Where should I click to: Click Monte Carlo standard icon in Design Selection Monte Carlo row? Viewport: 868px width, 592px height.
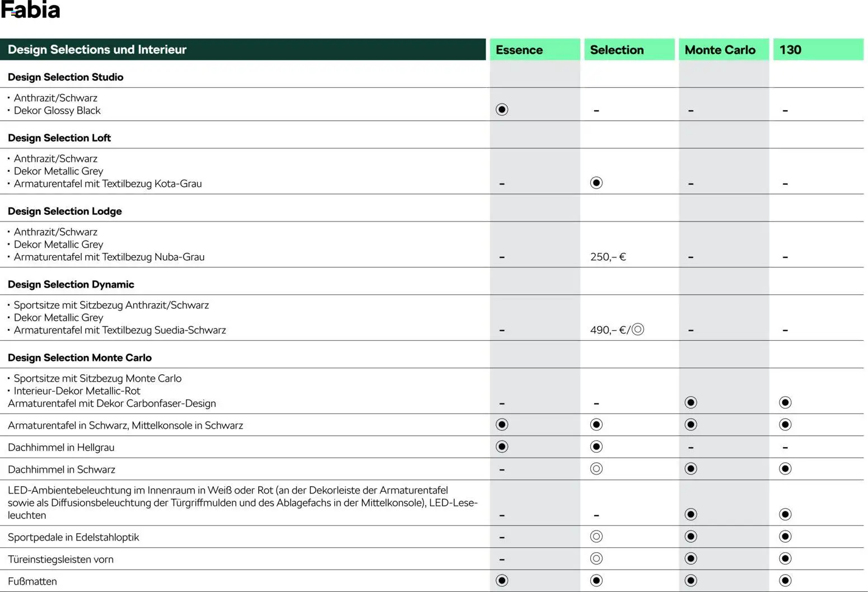click(691, 402)
